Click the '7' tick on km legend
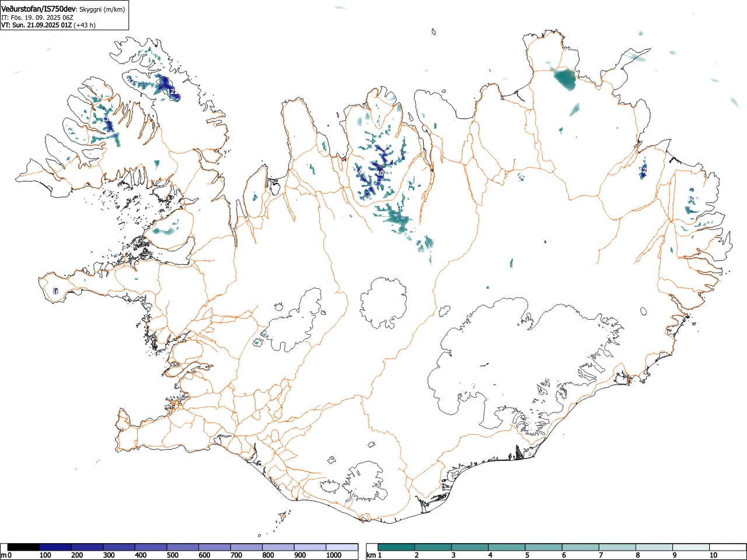This screenshot has height=560, width=747. pos(601,555)
